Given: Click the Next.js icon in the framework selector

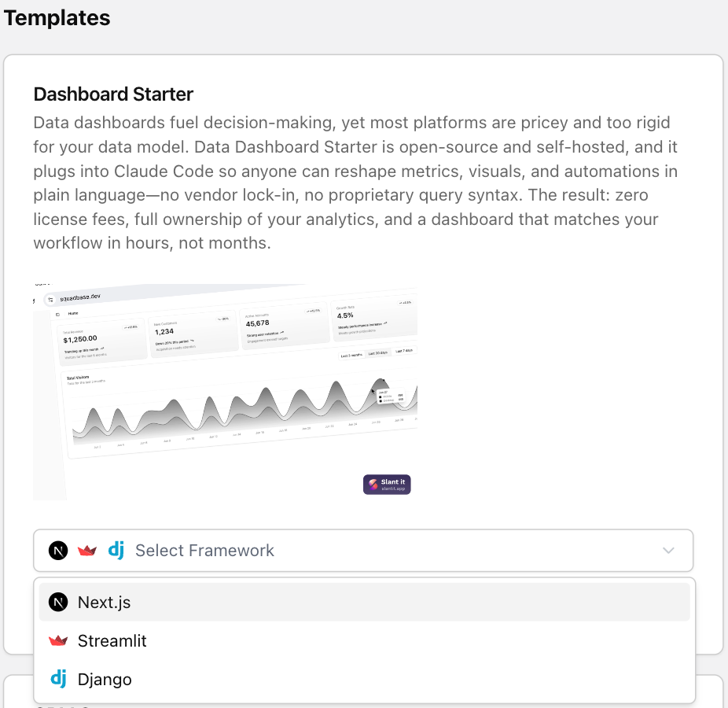Looking at the screenshot, I should coord(57,550).
